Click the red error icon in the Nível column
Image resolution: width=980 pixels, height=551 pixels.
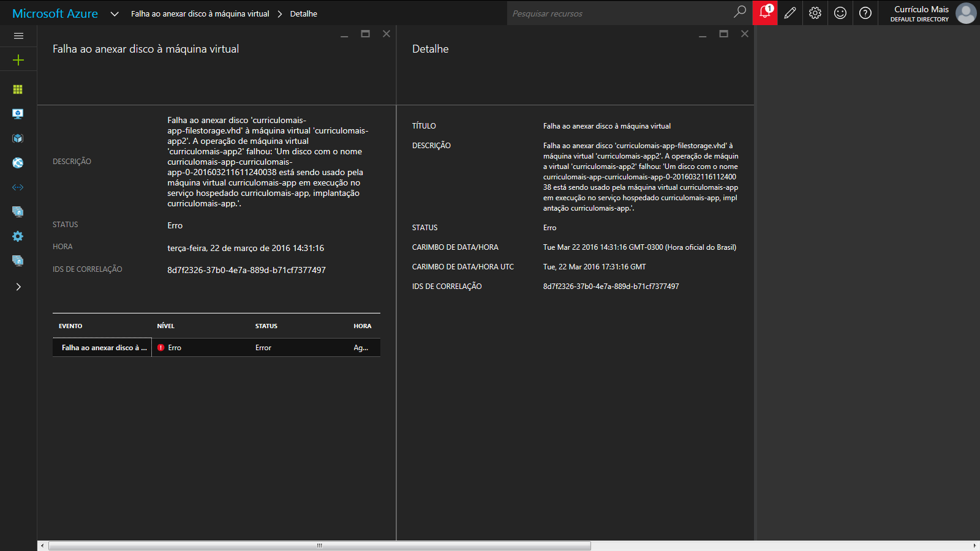(x=161, y=348)
